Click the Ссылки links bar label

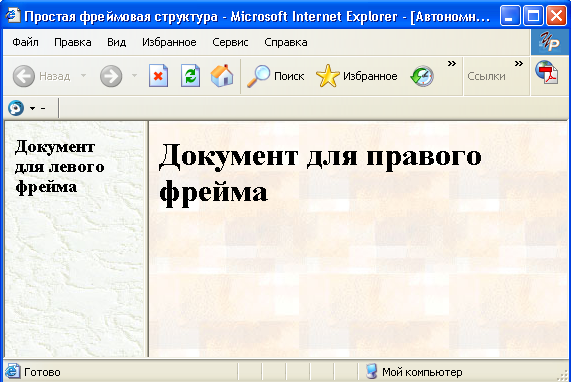[486, 76]
